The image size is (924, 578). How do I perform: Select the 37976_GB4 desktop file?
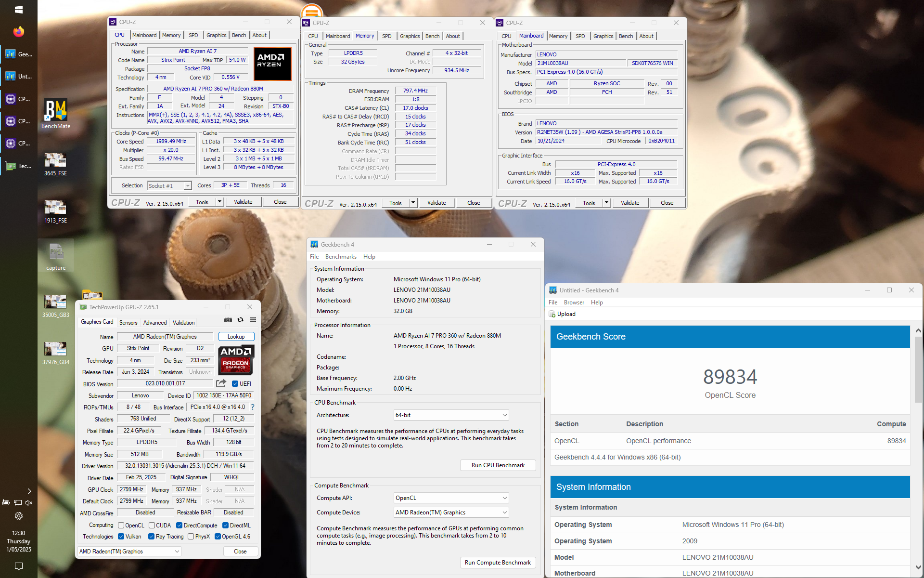pyautogui.click(x=55, y=353)
